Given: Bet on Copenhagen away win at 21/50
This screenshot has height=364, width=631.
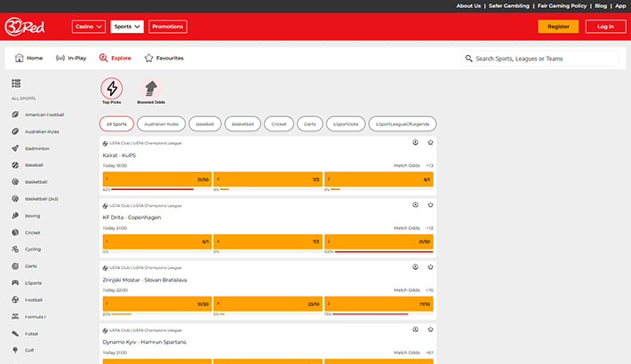Looking at the screenshot, I should 379,241.
